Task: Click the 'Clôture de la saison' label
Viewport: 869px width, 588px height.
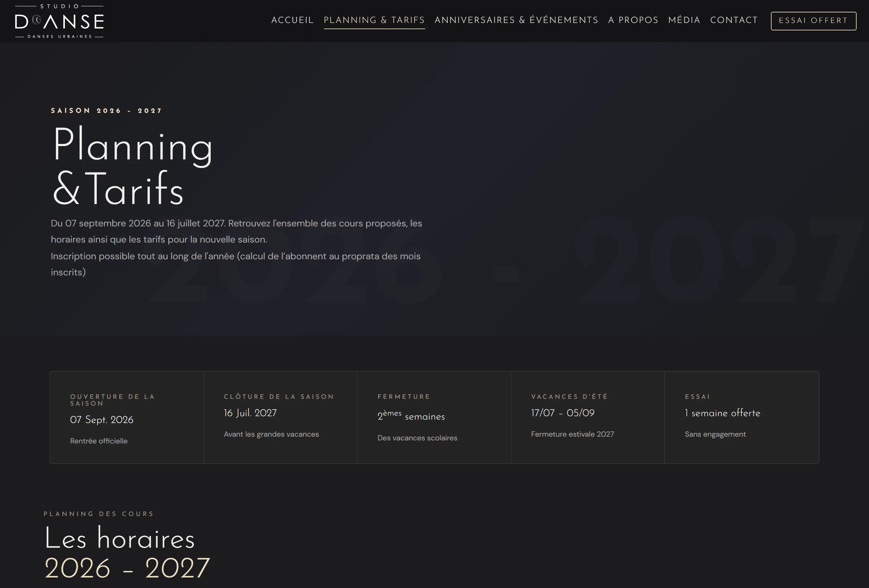Action: pos(279,396)
